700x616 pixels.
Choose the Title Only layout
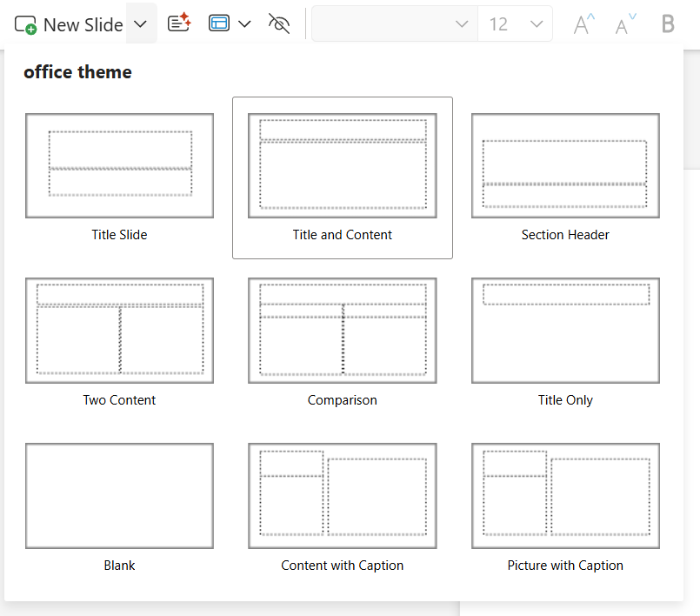564,331
